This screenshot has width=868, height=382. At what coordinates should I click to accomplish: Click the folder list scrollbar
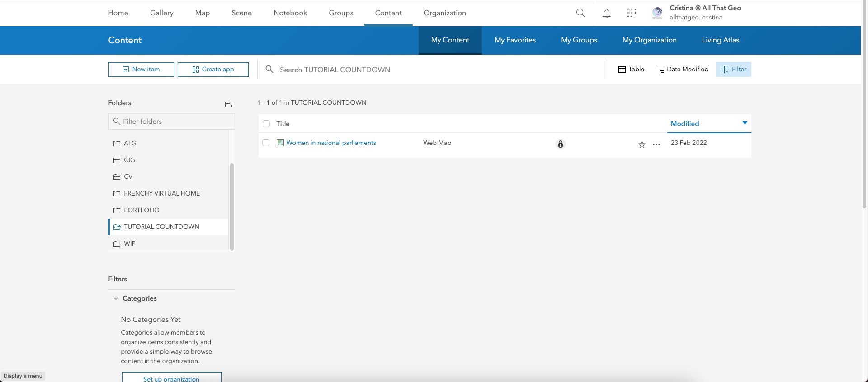[x=232, y=206]
